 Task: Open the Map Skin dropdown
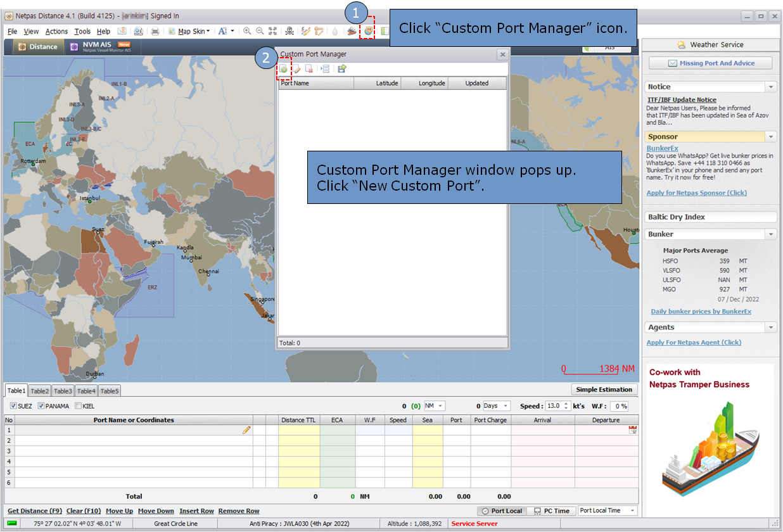pos(189,31)
